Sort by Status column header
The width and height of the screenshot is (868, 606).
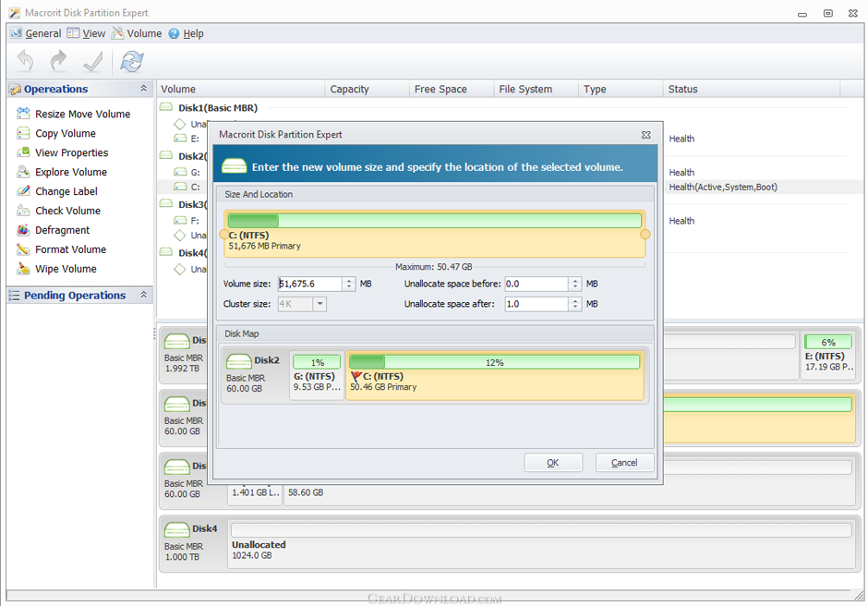tap(752, 89)
